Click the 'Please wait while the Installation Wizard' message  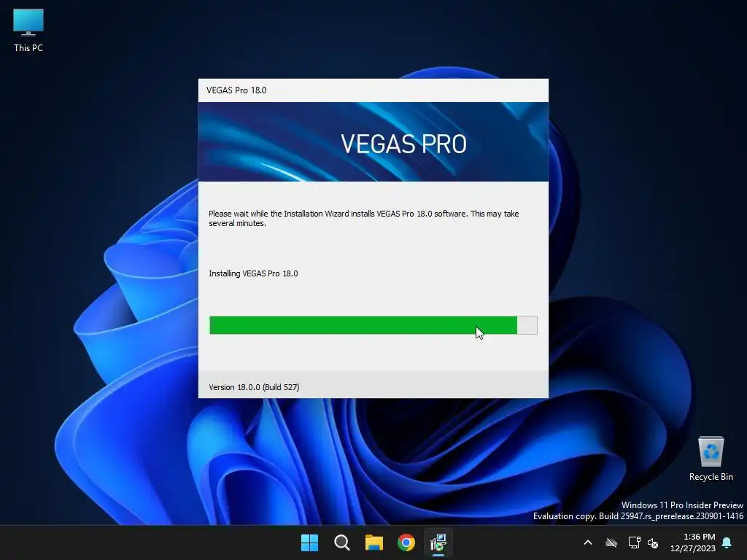(x=364, y=218)
